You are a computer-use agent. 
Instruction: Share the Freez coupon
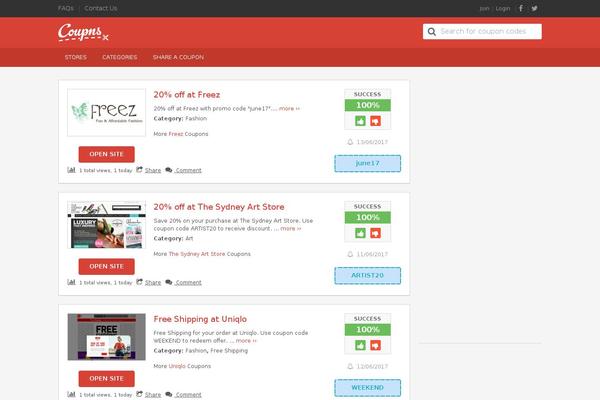click(153, 170)
